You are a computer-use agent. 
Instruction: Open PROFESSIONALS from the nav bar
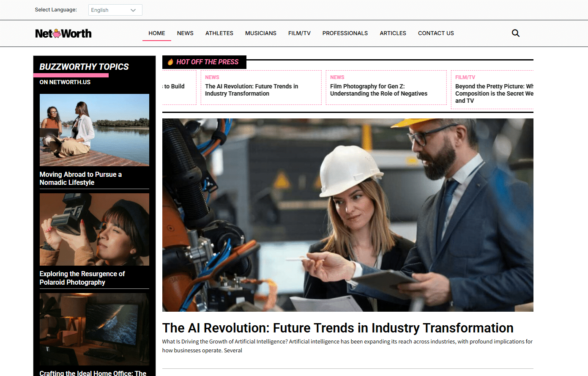pos(345,33)
